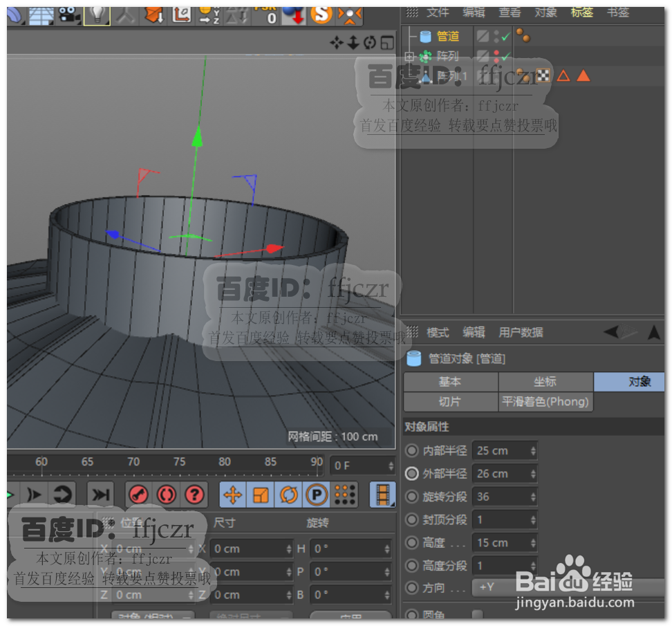Toggle the 方向 keyframe circle
Image resolution: width=672 pixels, height=626 pixels.
click(x=411, y=587)
